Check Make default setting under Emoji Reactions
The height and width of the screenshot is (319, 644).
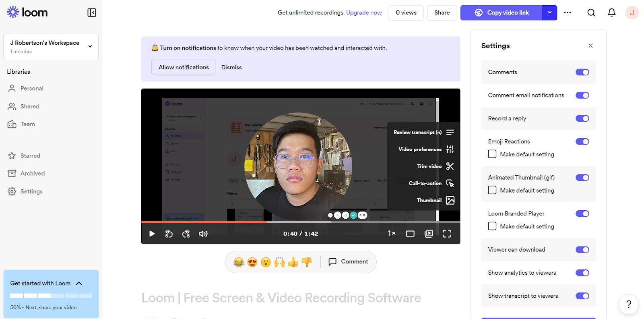point(492,154)
